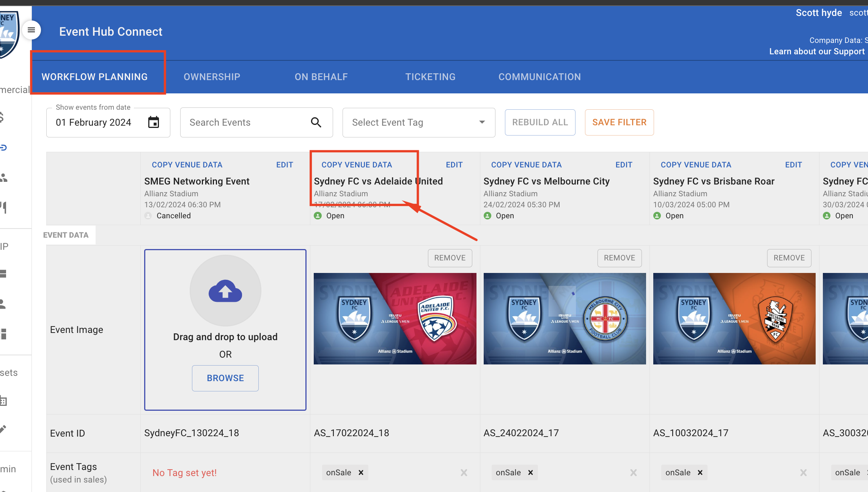Remove the Melbourne City event image

(619, 258)
